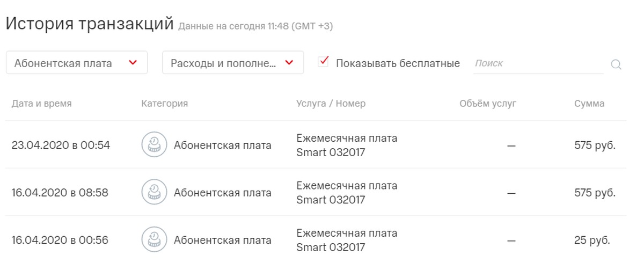
Task: Click the Категория column header
Action: 165,104
